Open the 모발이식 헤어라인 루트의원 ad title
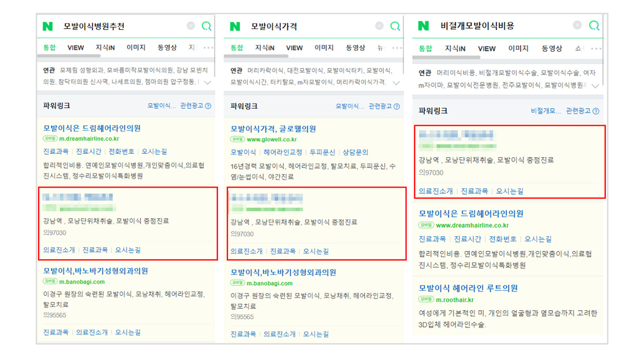Viewport: 644px width, 352px height. point(468,288)
